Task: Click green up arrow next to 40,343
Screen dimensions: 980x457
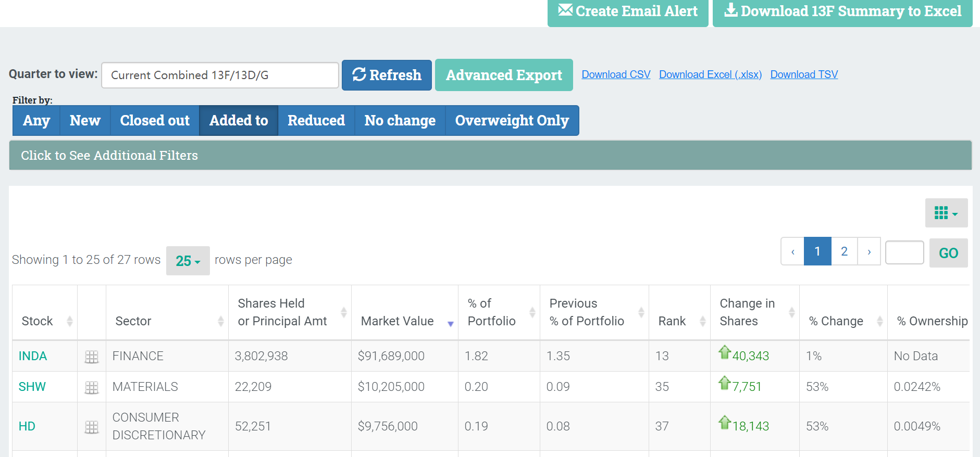Action: pyautogui.click(x=725, y=352)
